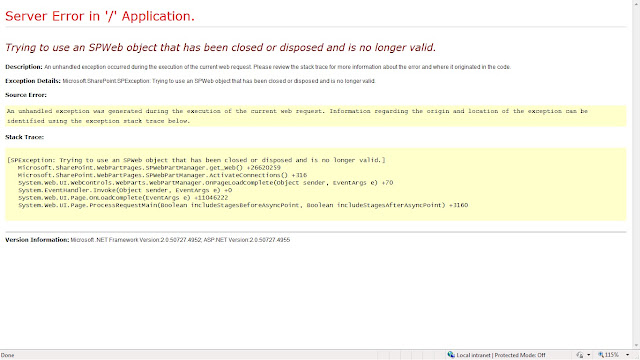The width and height of the screenshot is (640, 360).
Task: Click the 'Server Error in '/' Application.' heading
Action: [100, 16]
